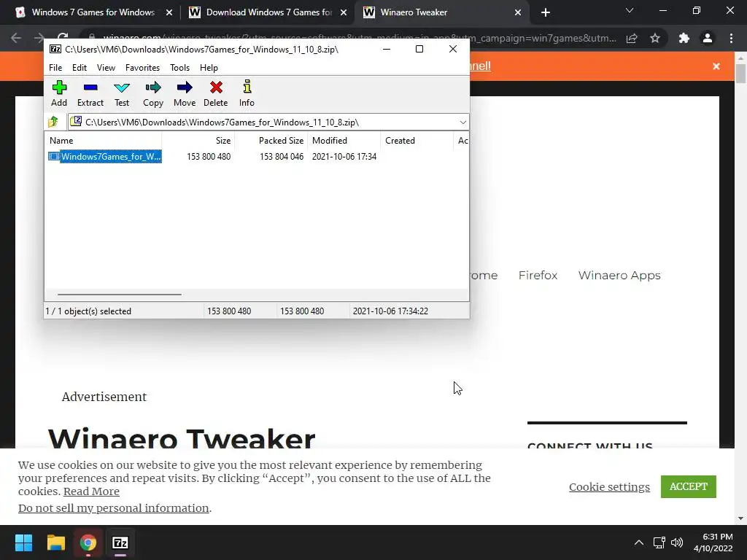Screen dimensions: 747x560
Task: Share this page icon in address bar
Action: click(632, 38)
